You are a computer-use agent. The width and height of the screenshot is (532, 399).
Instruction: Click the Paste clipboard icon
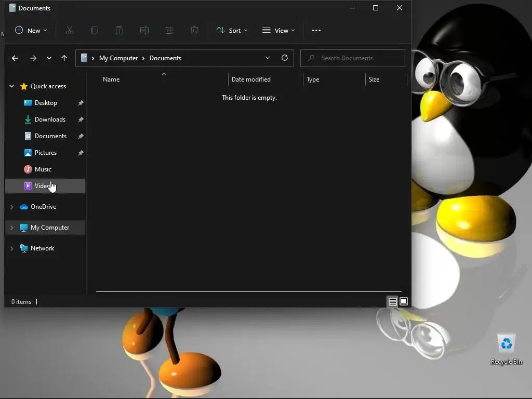[x=119, y=31]
